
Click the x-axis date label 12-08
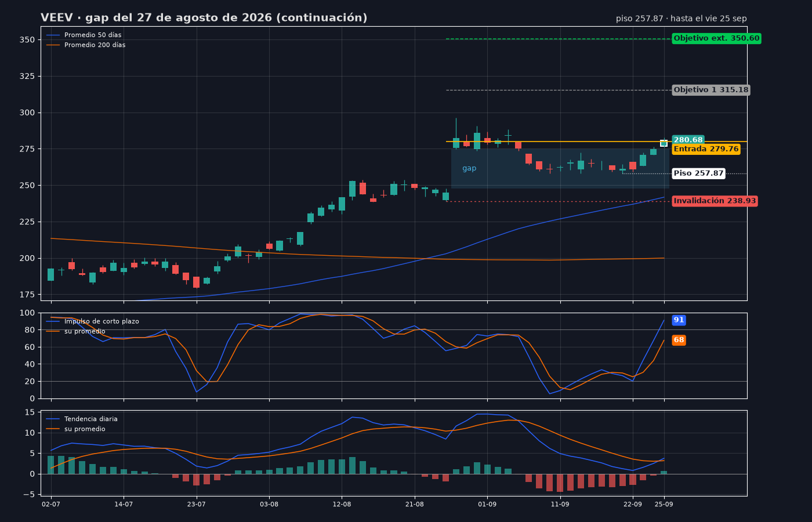342,505
